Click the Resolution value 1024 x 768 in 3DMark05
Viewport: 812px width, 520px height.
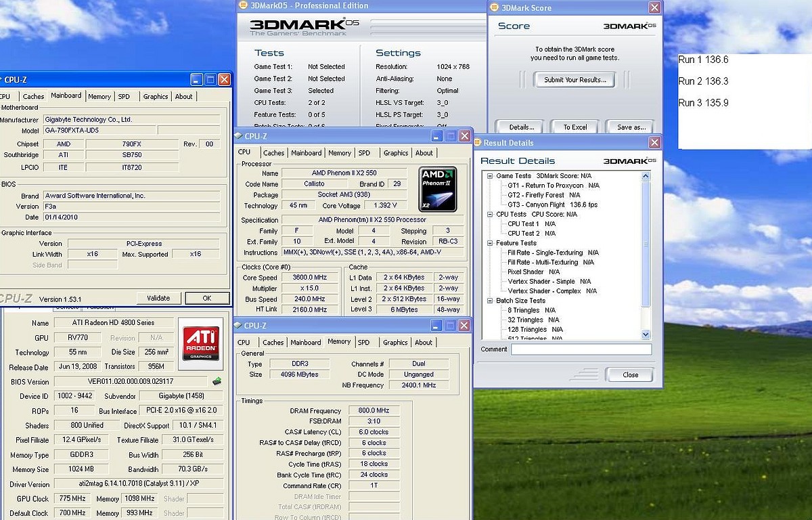pos(453,67)
